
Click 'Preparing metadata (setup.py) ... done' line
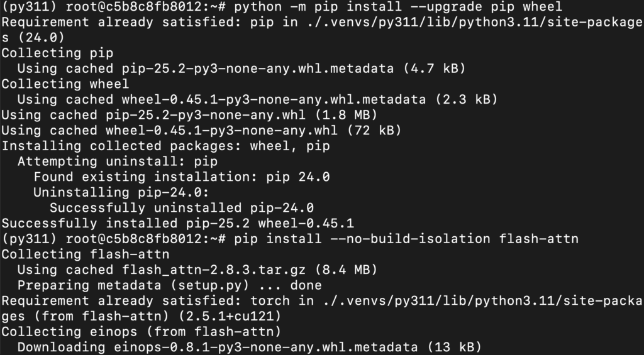(169, 285)
